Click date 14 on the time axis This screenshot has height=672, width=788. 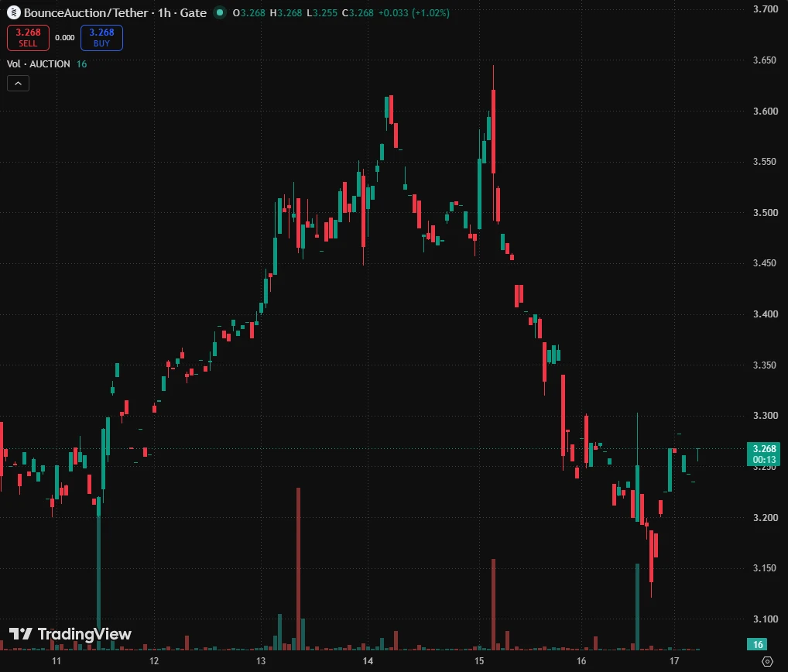pos(368,661)
